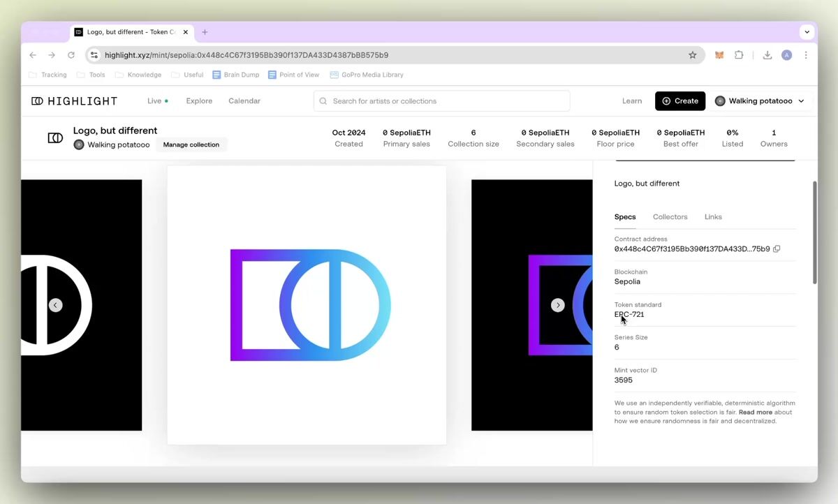This screenshot has height=504, width=838.
Task: Open the Chrome profile avatar
Action: [x=787, y=55]
